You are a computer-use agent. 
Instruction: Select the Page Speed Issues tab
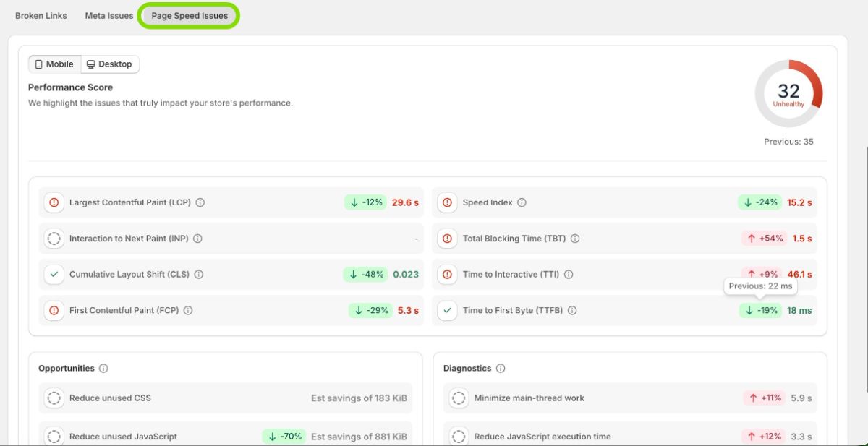(190, 16)
